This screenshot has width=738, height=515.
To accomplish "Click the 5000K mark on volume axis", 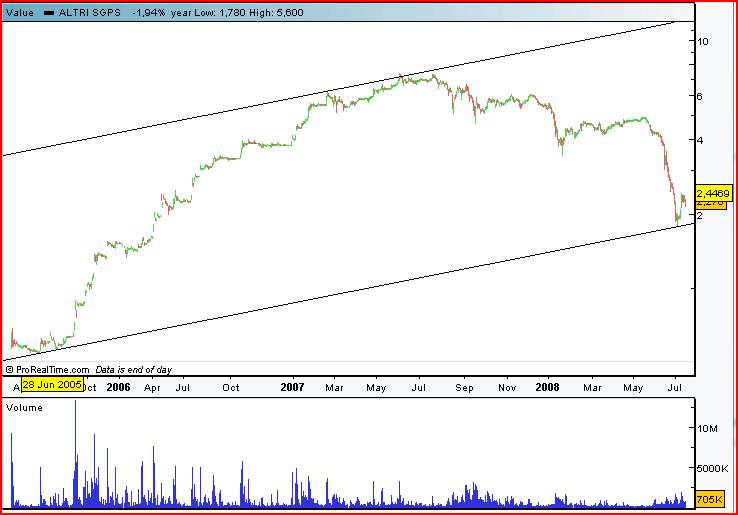I will [713, 467].
